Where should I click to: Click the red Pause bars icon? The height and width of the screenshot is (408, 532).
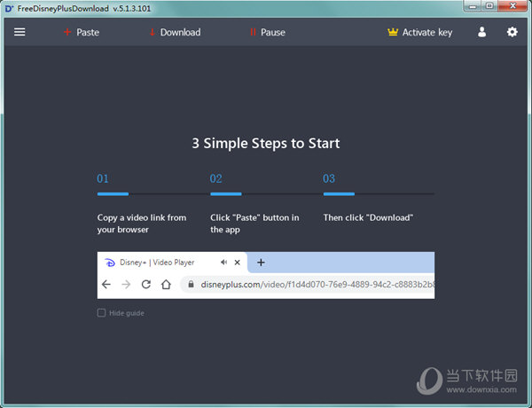pos(253,32)
